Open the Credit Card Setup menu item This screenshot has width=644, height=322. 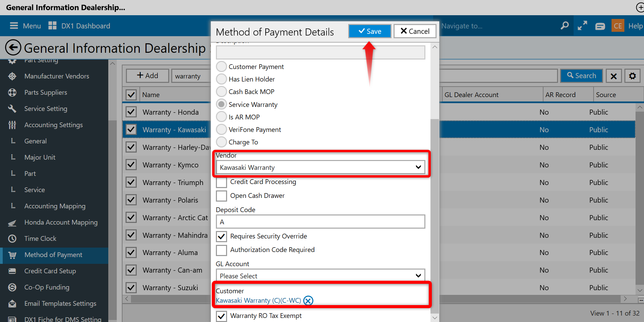[x=50, y=271]
